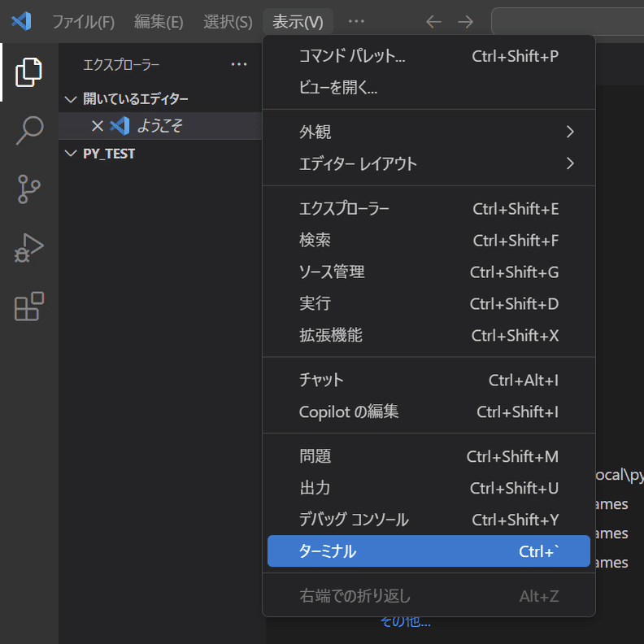644x644 pixels.
Task: Click the title bar search field
Action: pyautogui.click(x=568, y=22)
